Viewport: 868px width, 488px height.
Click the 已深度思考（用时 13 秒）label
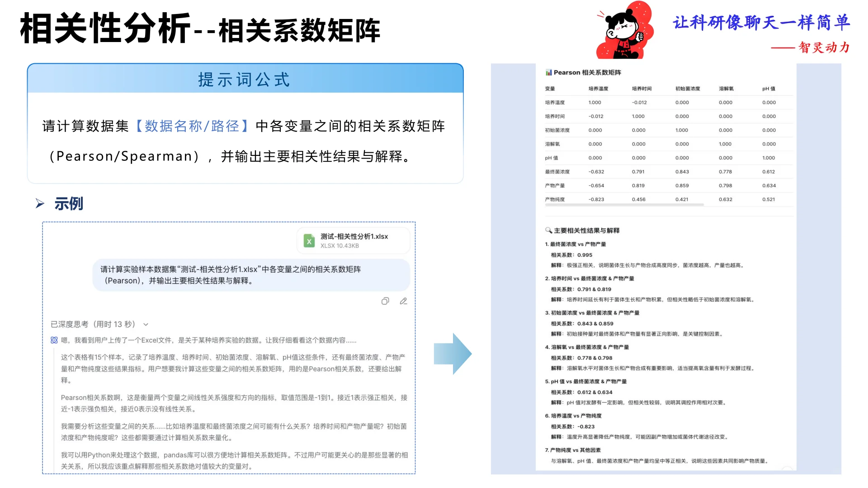(x=93, y=324)
